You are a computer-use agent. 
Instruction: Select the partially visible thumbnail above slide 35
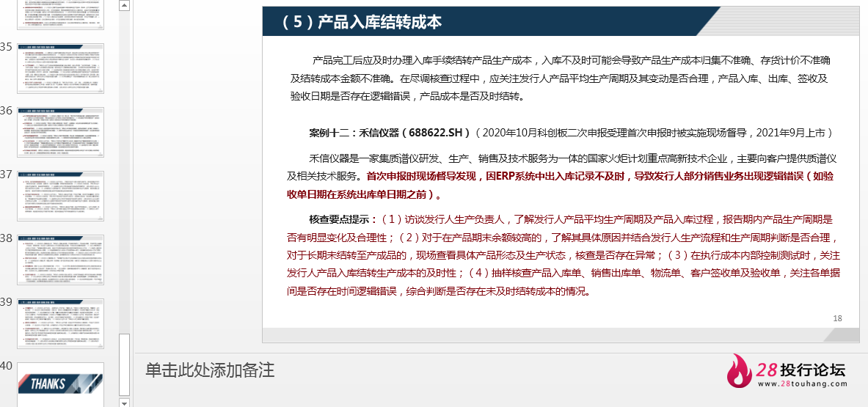[60, 15]
